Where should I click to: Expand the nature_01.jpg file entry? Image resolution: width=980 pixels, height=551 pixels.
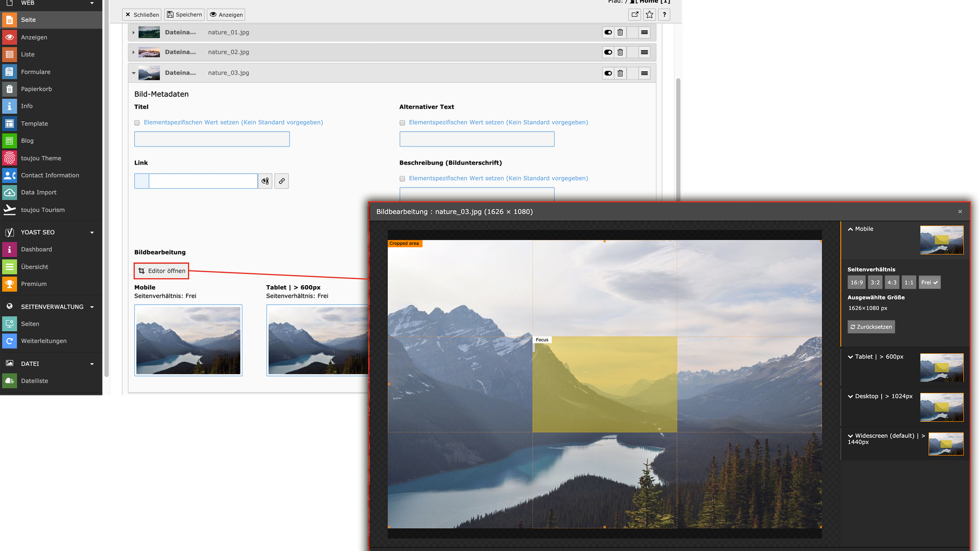(x=134, y=33)
